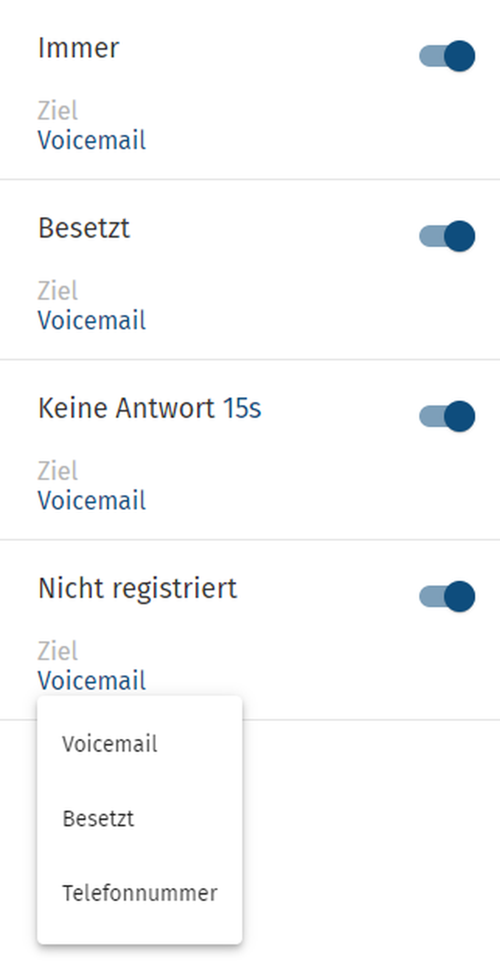The width and height of the screenshot is (500, 980).
Task: Select Besetzt option in the popup menu
Action: click(x=98, y=818)
